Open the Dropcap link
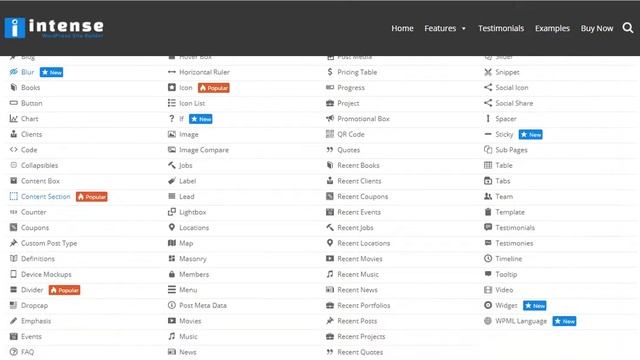The height and width of the screenshot is (360, 640). pyautogui.click(x=34, y=305)
